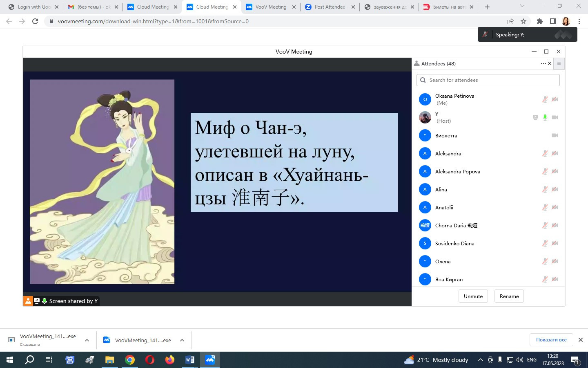Click muted microphone icon for Sosidenko Diana
This screenshot has width=588, height=368.
545,243
